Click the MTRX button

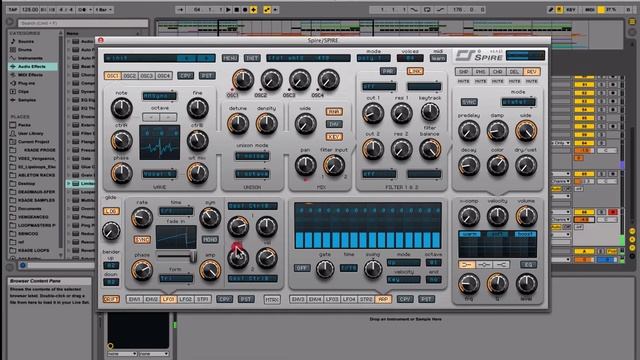tap(272, 299)
